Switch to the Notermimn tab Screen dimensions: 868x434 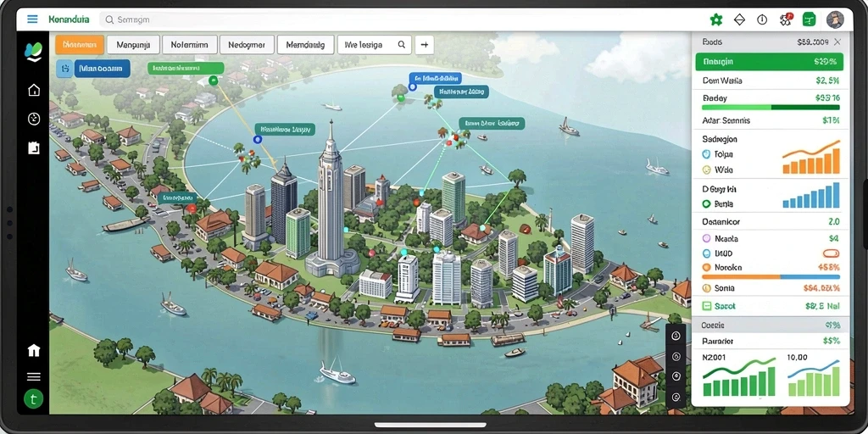[189, 44]
